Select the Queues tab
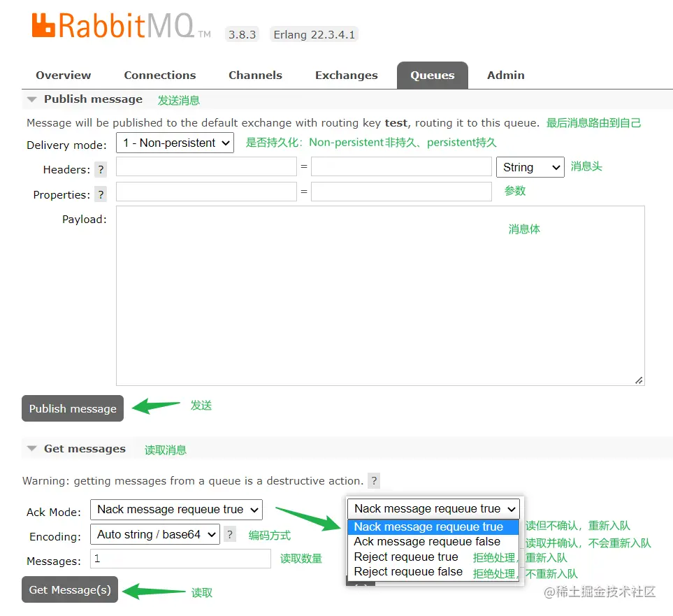Screen dimensions: 673x616 pyautogui.click(x=432, y=76)
